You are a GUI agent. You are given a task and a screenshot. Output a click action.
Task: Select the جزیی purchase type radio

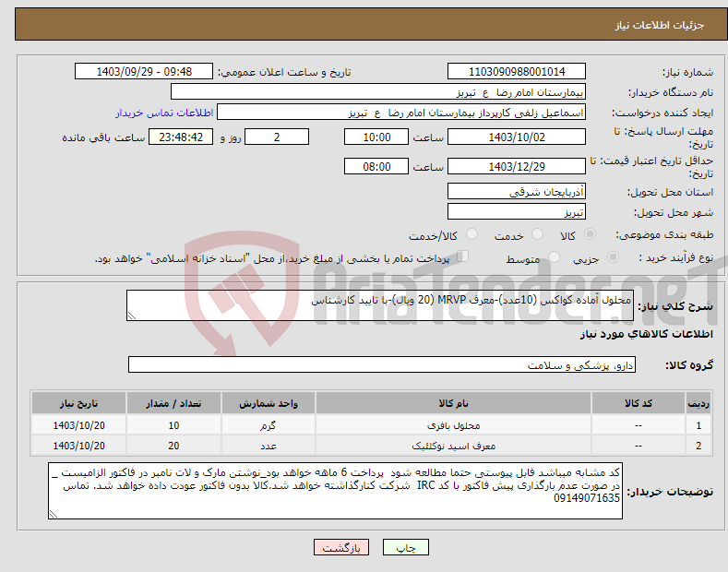click(613, 256)
